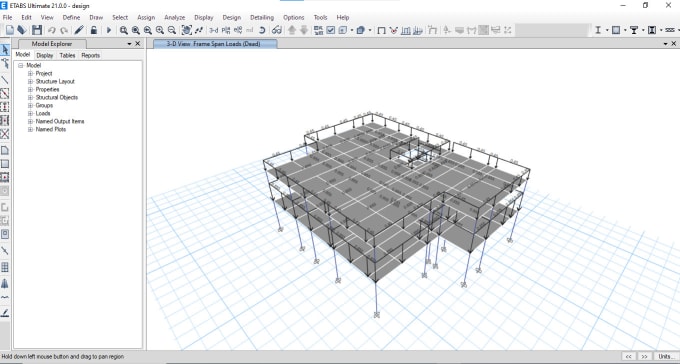Open dropdown next to concrete frame design icon

[625, 30]
